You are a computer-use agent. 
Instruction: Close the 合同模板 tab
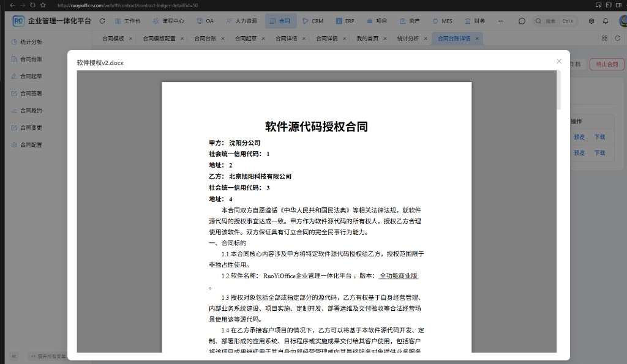[x=131, y=39]
